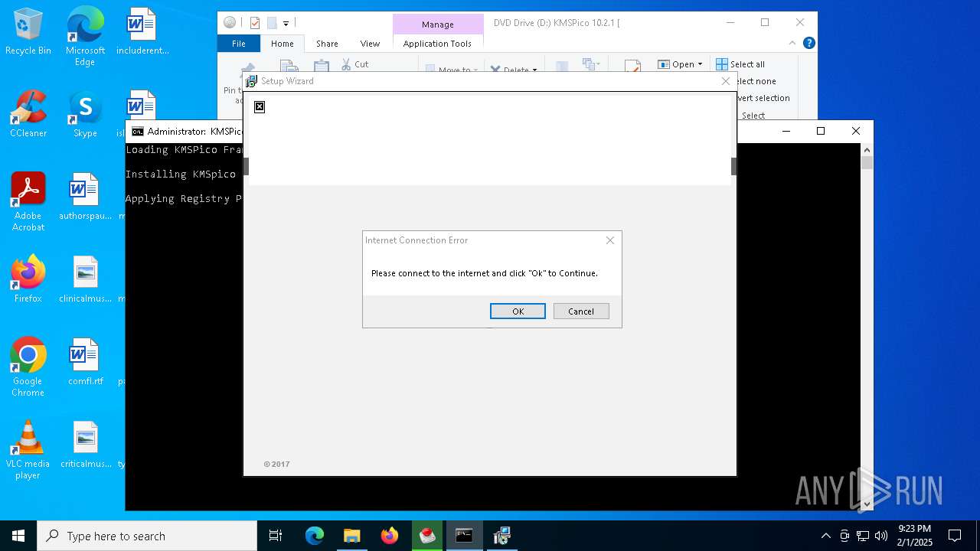Select the VLC media player shortcut

[x=28, y=449]
